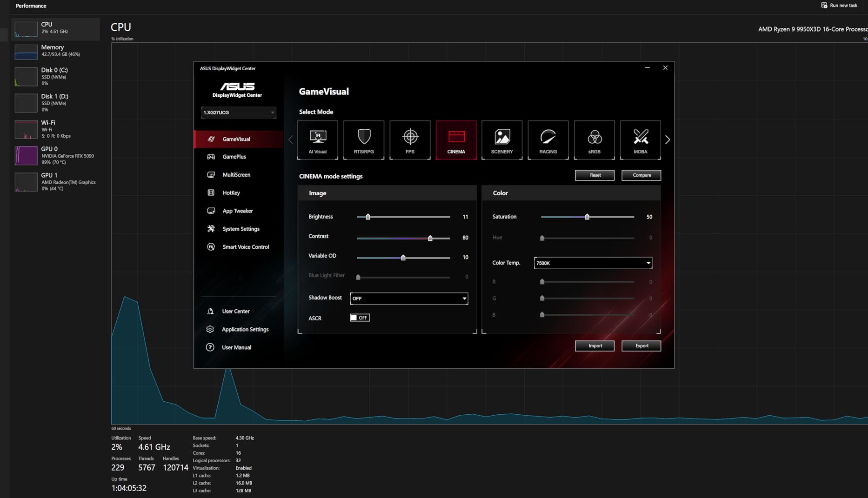This screenshot has width=868, height=498.
Task: Close the ASUS DisplayWidget Center window
Action: (x=665, y=68)
